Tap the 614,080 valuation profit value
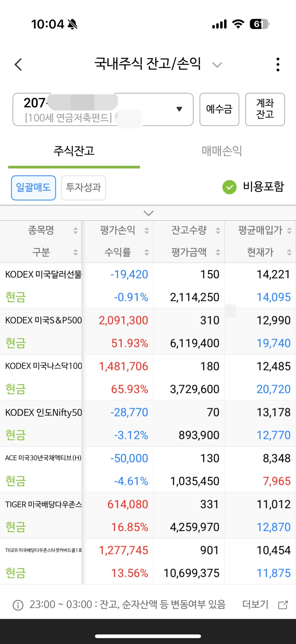 pos(128,504)
